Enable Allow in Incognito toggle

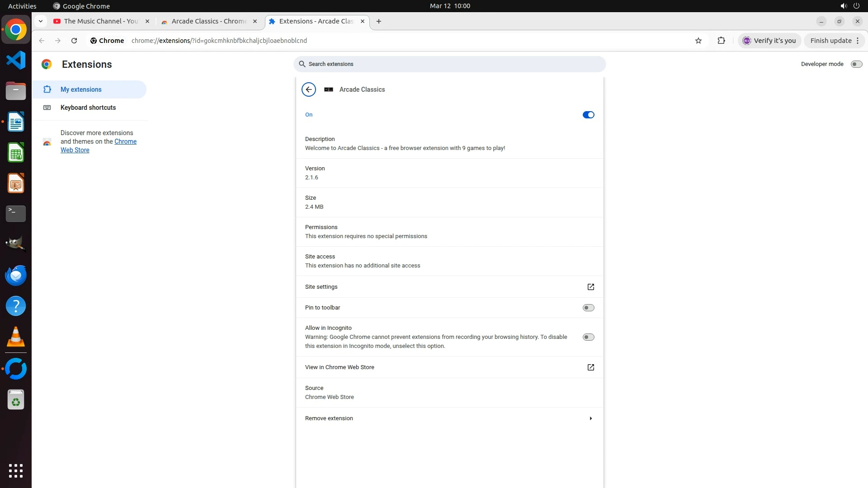pos(588,337)
